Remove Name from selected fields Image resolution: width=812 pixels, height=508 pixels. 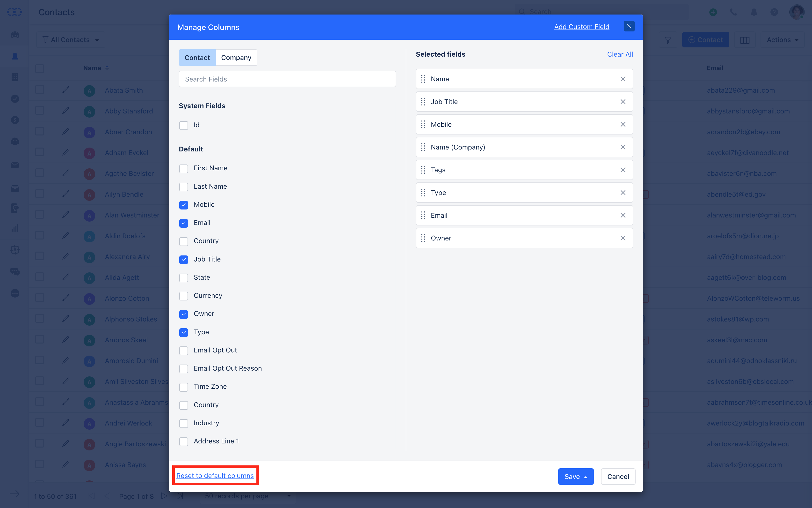tap(623, 79)
